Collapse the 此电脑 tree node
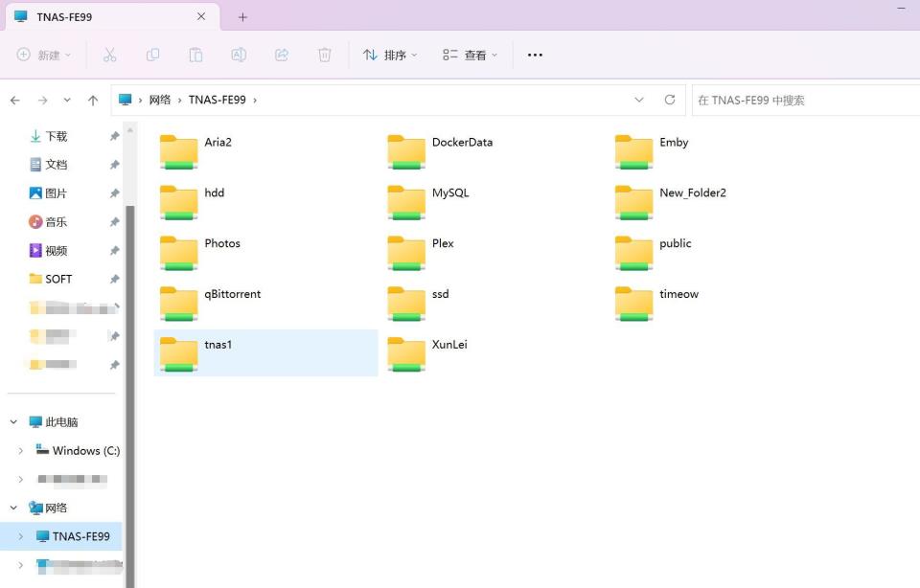This screenshot has height=588, width=920. (x=13, y=421)
